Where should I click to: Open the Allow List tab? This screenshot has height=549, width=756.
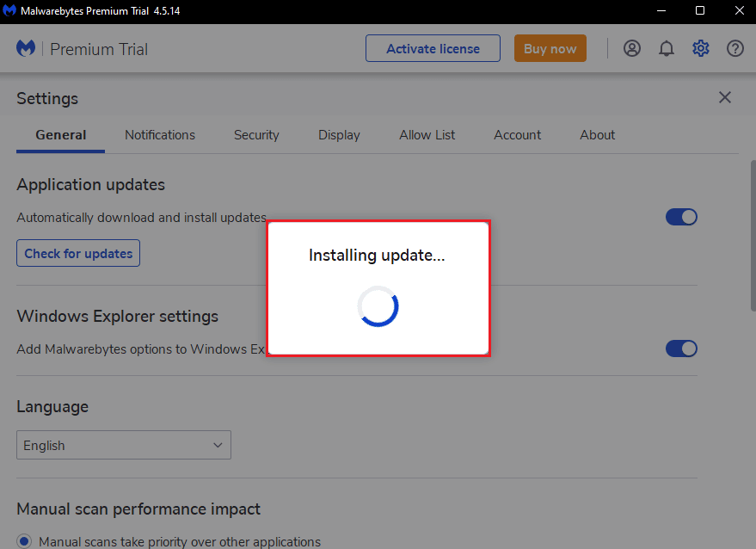[427, 135]
